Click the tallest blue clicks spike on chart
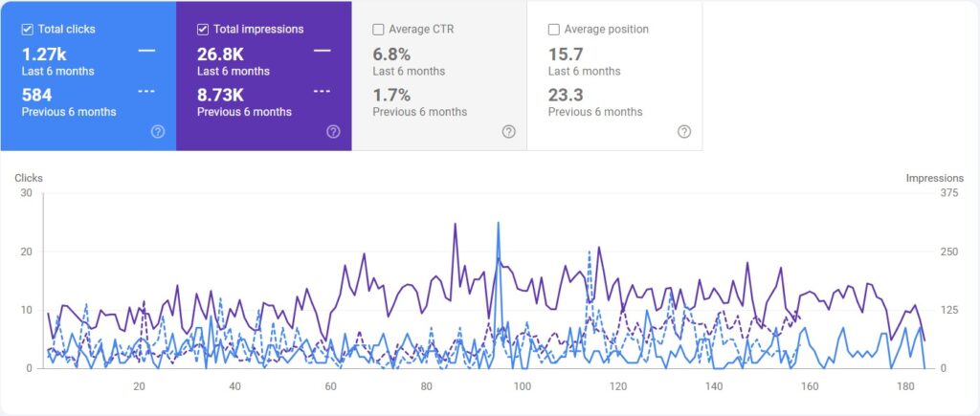Viewport: 980px width, 416px height. pos(498,224)
